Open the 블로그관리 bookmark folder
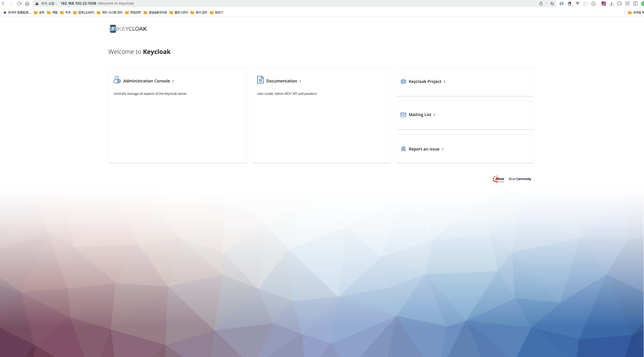The height and width of the screenshot is (357, 644). pos(179,12)
